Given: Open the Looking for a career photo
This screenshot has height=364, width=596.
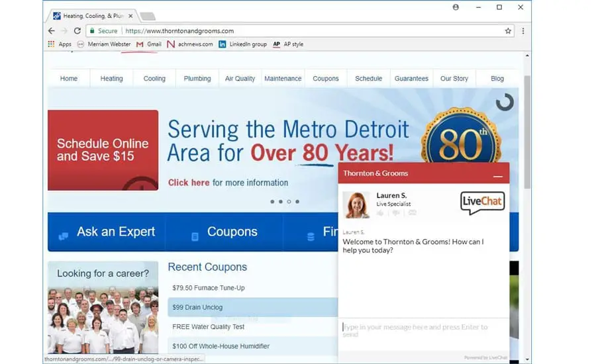Looking at the screenshot, I should point(103,307).
